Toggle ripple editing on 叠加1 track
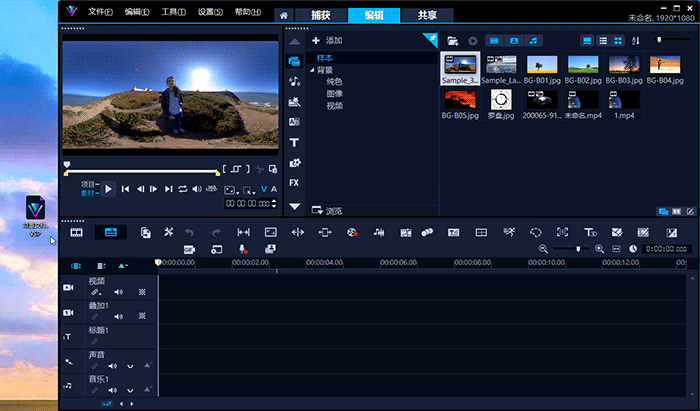The image size is (700, 411). [95, 316]
